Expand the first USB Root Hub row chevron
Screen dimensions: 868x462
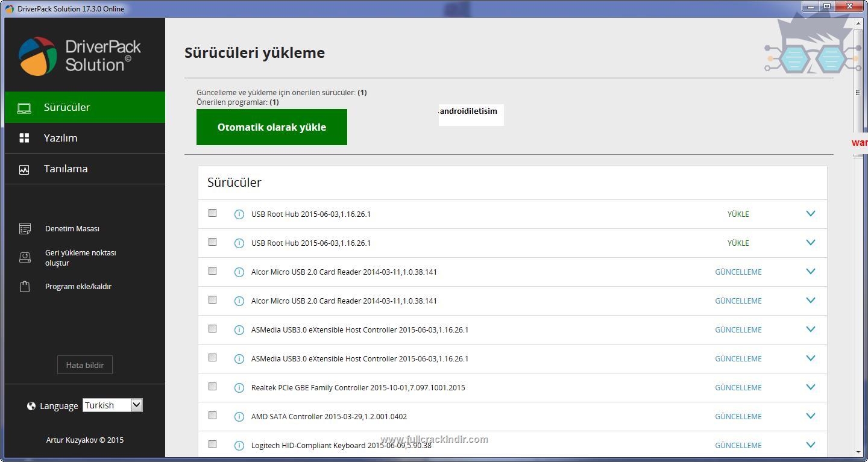[x=811, y=213]
